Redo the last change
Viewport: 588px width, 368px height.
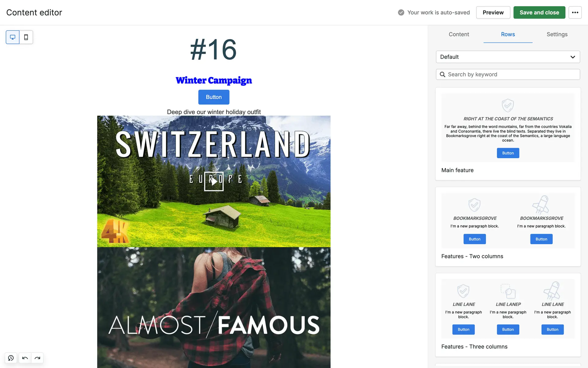(37, 358)
